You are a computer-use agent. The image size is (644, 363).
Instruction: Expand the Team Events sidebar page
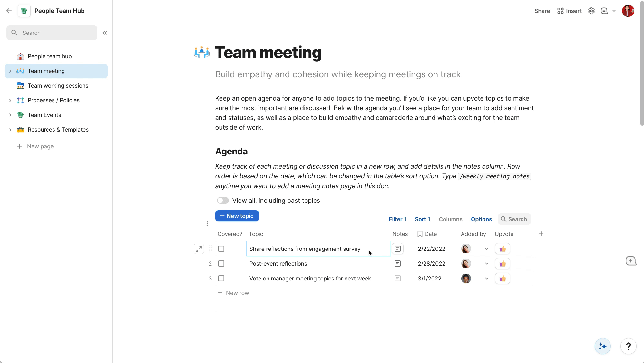pos(10,115)
